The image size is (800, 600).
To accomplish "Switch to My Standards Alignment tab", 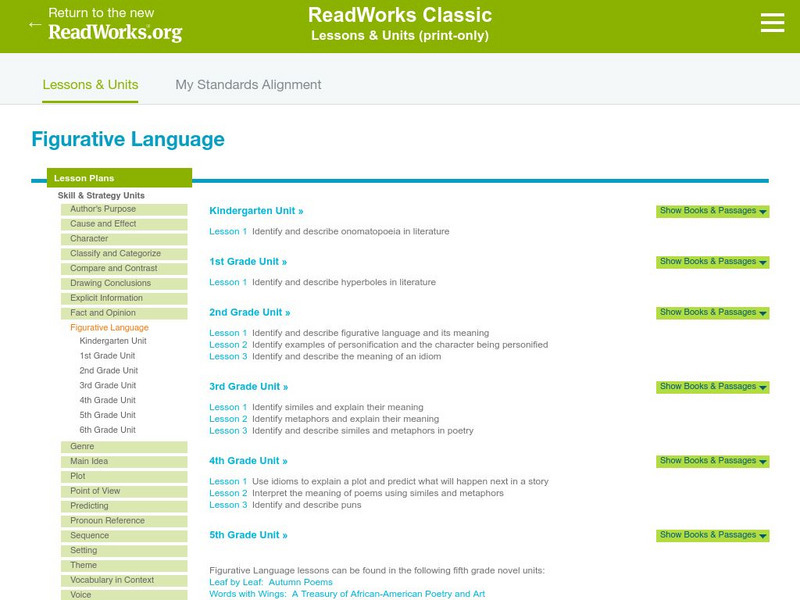I will [248, 85].
